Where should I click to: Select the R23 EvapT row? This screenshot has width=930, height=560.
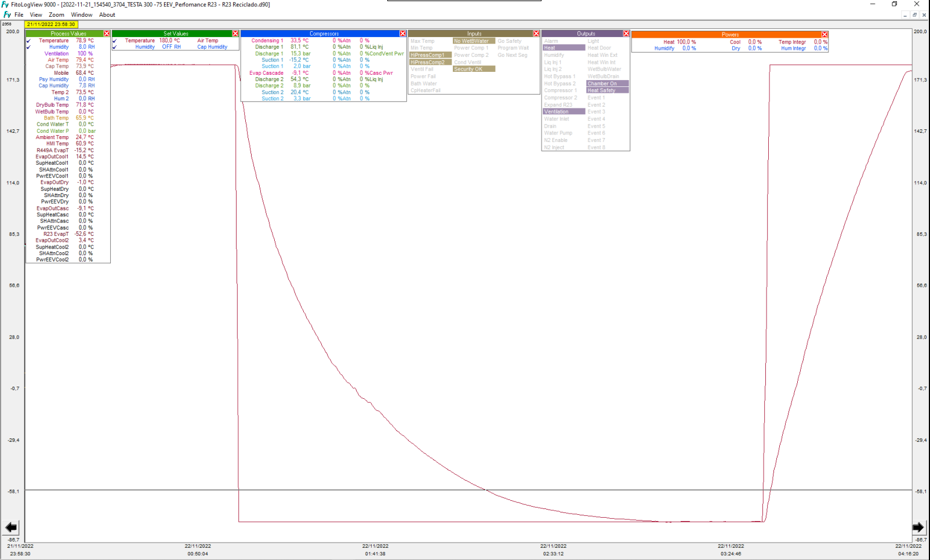(68, 234)
